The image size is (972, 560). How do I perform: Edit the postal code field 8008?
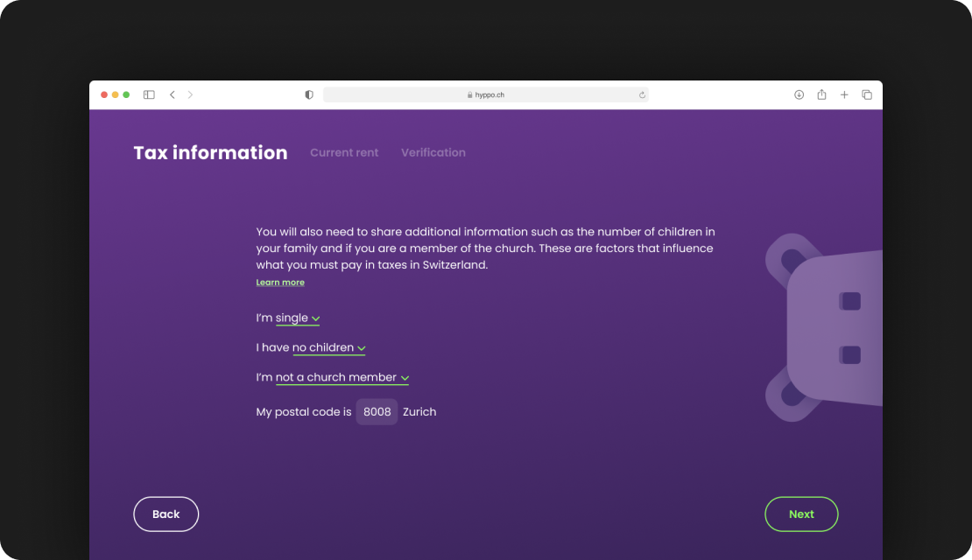tap(377, 412)
